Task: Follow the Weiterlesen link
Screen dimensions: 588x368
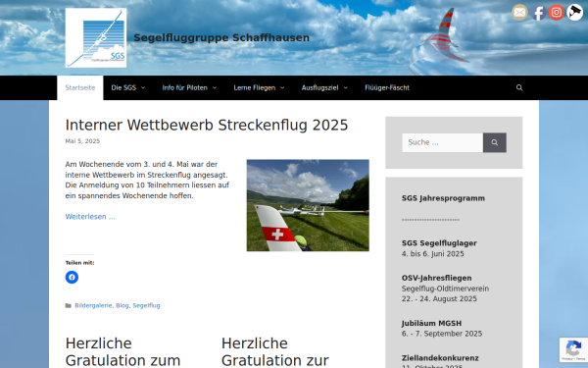Action: pos(90,217)
